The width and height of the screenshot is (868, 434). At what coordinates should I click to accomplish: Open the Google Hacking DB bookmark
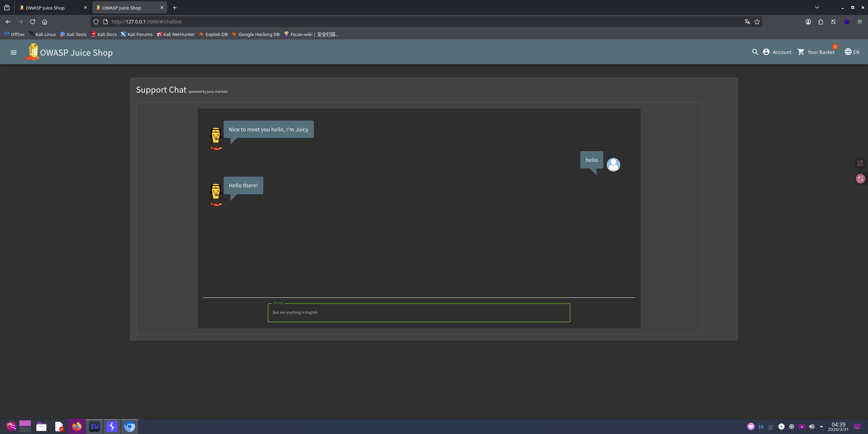256,34
